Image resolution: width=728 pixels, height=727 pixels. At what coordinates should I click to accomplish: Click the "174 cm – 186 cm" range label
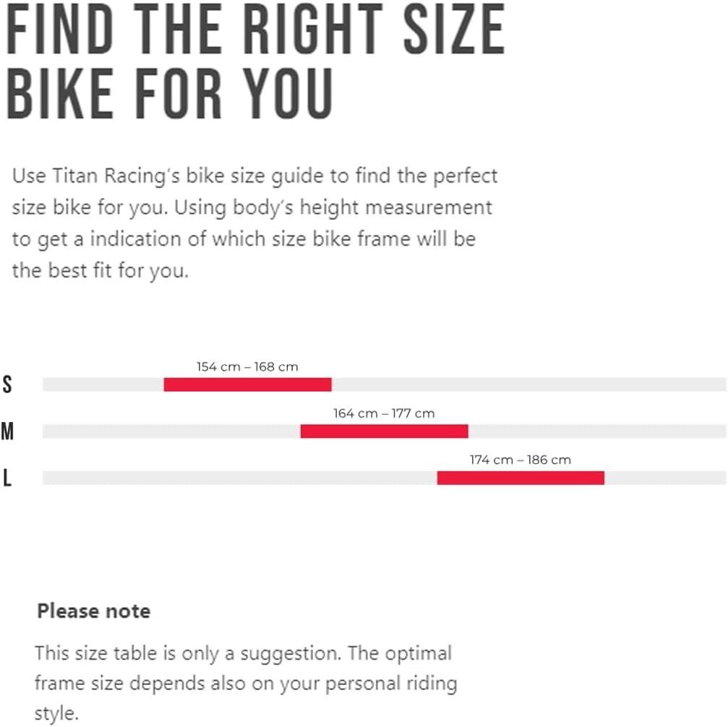pyautogui.click(x=521, y=460)
